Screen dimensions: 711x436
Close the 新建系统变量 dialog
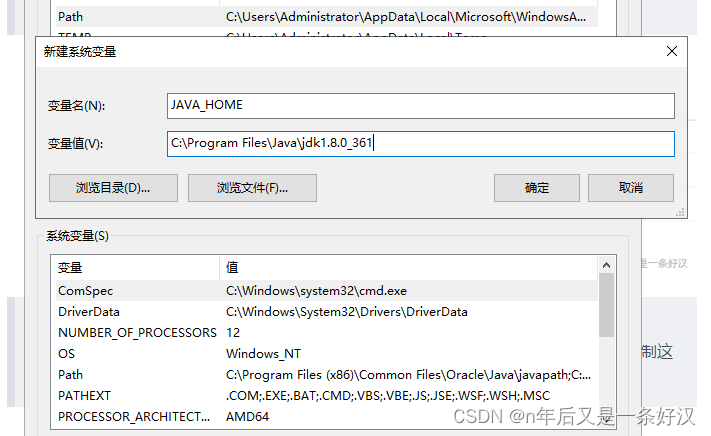click(672, 51)
